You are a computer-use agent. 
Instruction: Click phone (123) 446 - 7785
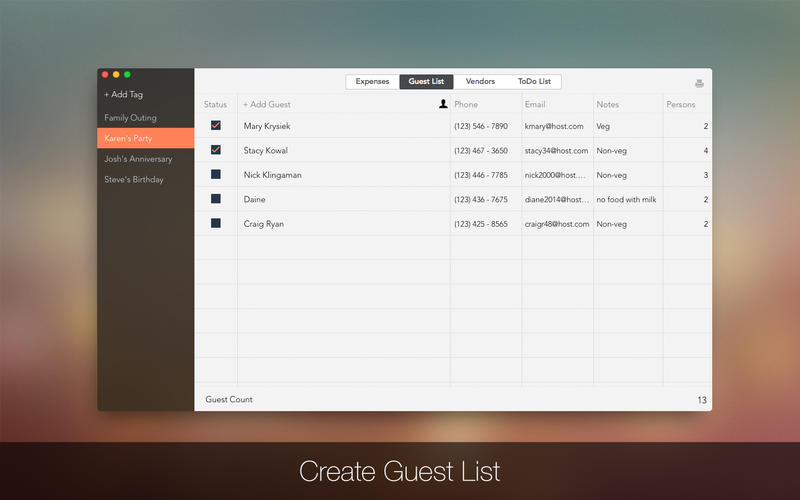pos(481,175)
